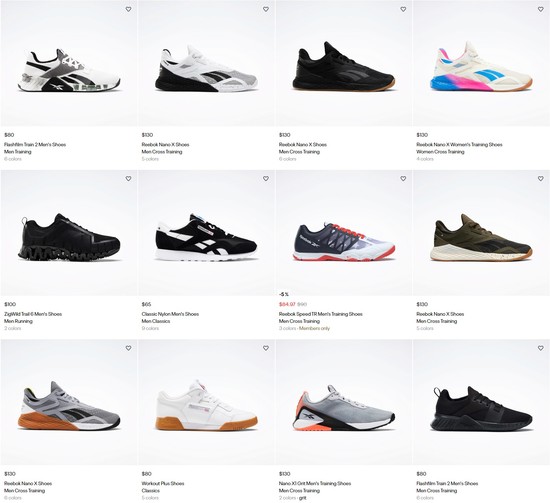Heart the grey Nano X with gum sole
550x503 pixels.
(x=128, y=348)
